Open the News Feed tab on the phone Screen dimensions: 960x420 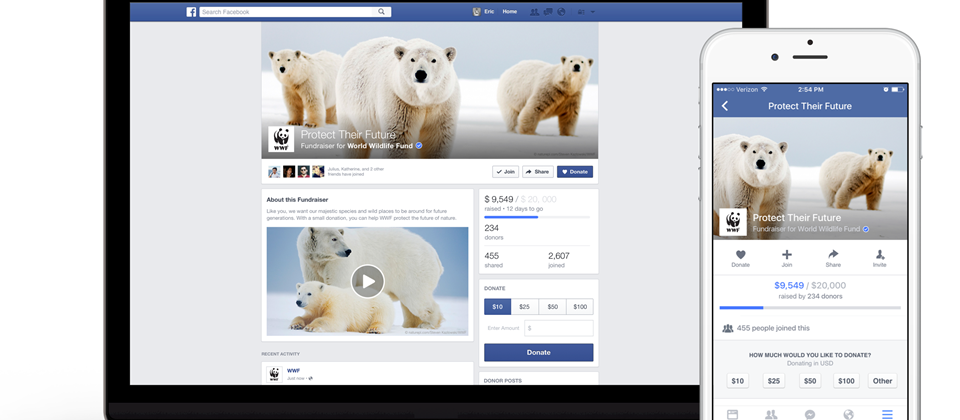click(732, 414)
